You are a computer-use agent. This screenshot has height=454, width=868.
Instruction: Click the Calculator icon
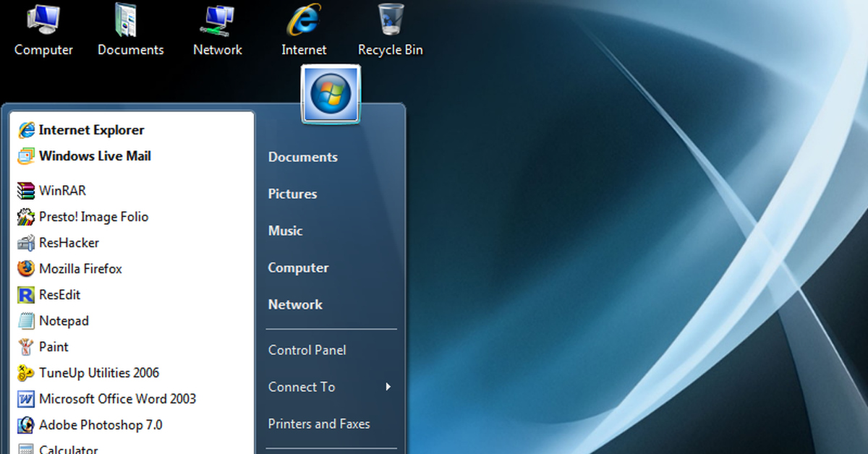[x=27, y=449]
